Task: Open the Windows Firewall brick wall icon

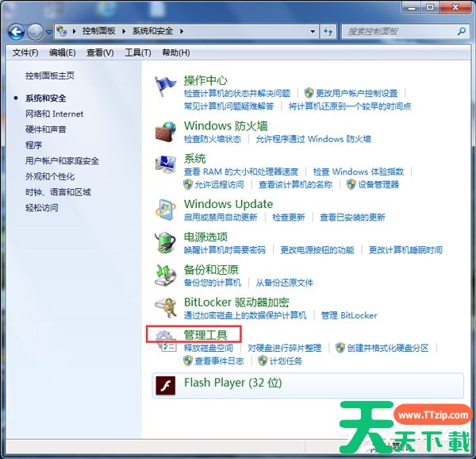Action: pyautogui.click(x=166, y=132)
